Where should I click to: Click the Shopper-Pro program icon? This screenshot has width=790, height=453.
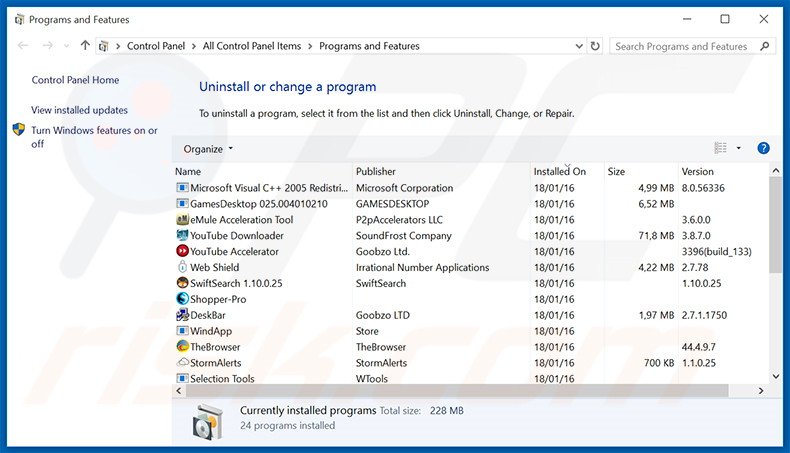[x=182, y=299]
